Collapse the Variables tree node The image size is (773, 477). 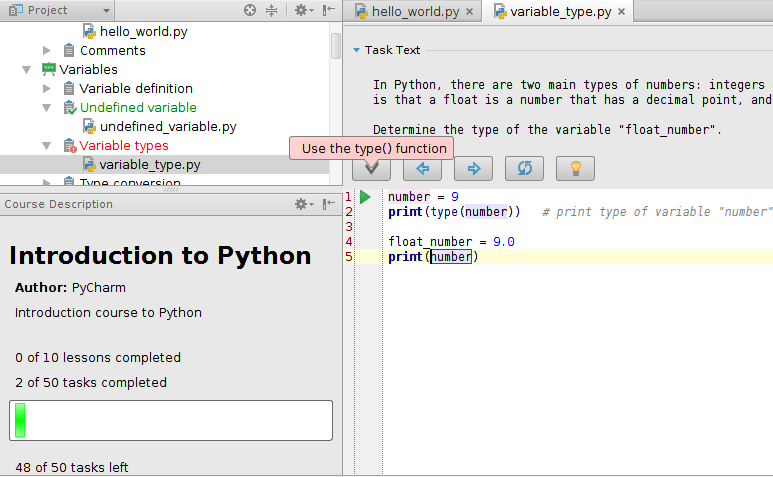click(27, 69)
